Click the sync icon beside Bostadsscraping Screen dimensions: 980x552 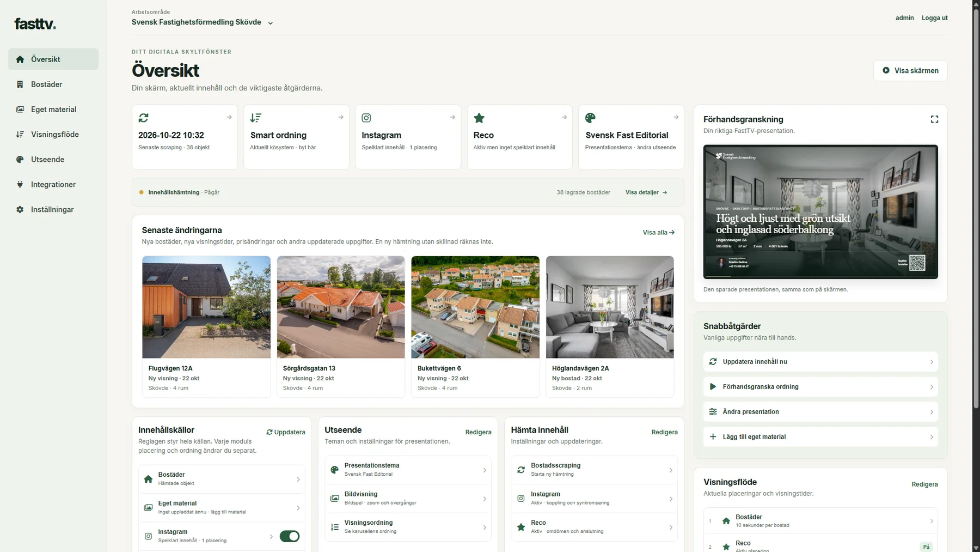[521, 470]
